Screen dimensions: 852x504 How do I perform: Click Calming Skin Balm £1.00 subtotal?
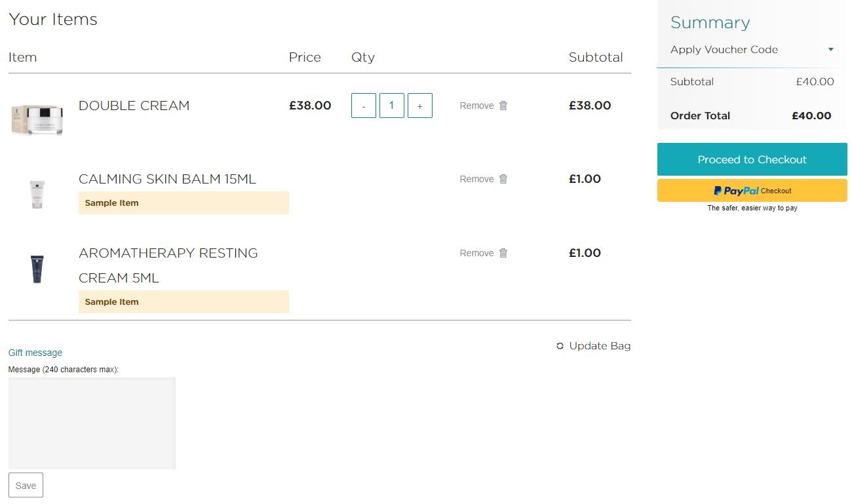pyautogui.click(x=585, y=179)
